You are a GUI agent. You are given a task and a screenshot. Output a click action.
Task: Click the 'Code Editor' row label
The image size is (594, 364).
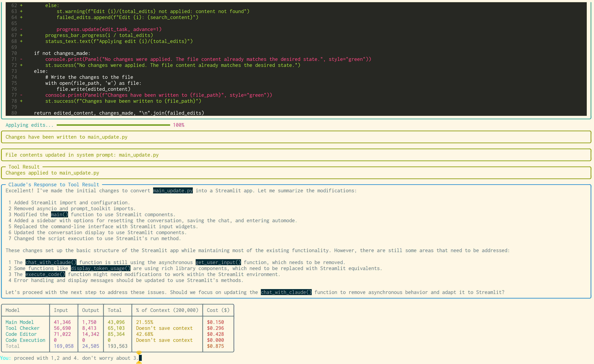click(x=21, y=334)
